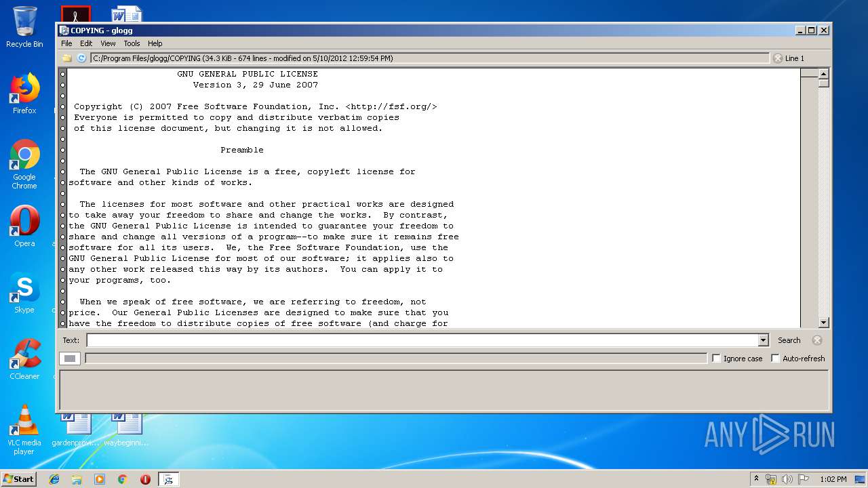
Task: Clear the search with the round X icon
Action: coord(817,340)
